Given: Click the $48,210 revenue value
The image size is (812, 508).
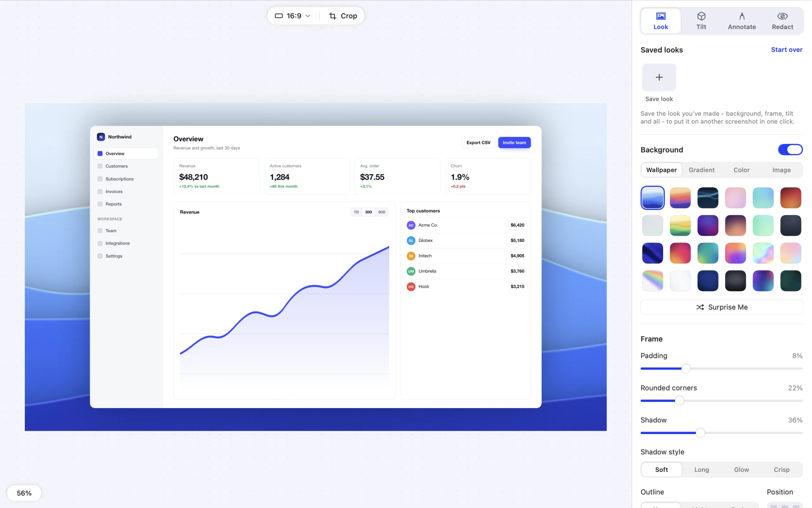Looking at the screenshot, I should (x=193, y=177).
